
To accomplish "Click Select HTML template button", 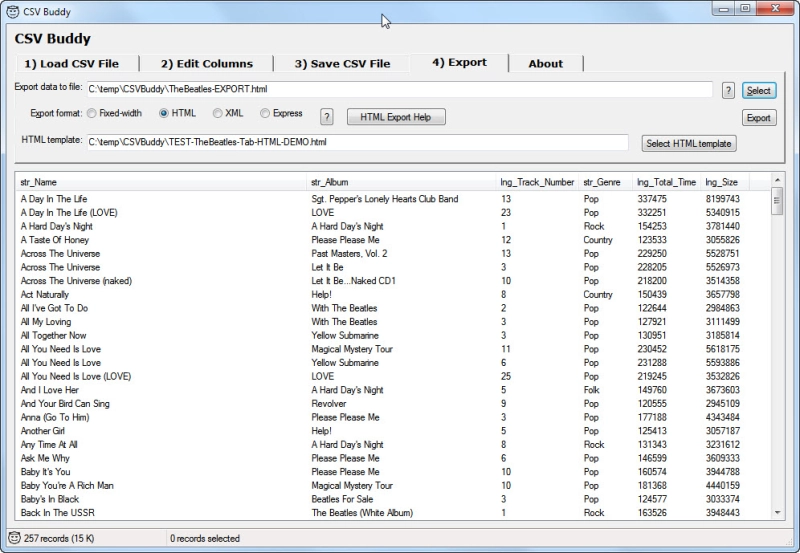I will 689,144.
